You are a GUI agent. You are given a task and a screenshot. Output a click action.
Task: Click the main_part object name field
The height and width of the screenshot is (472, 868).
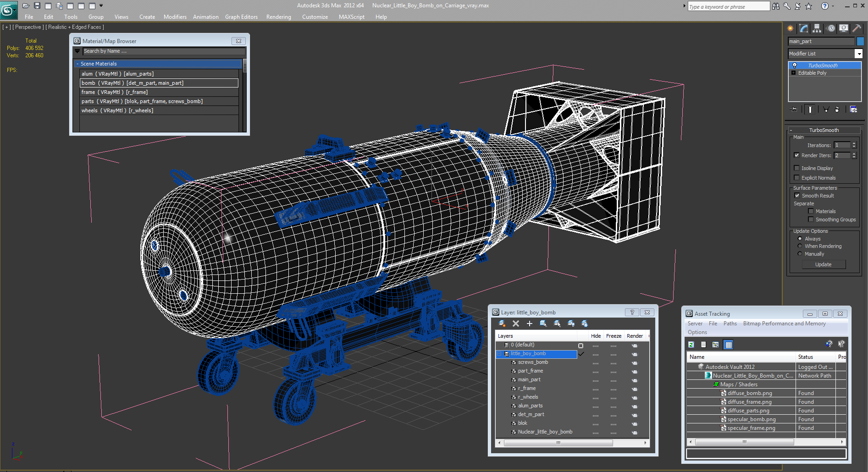point(821,41)
